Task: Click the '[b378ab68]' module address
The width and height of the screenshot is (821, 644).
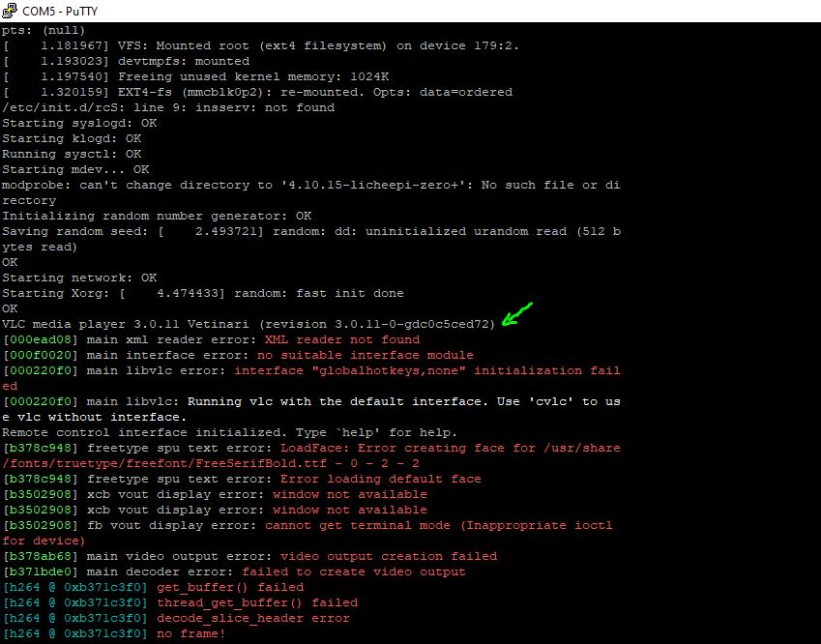Action: tap(41, 556)
